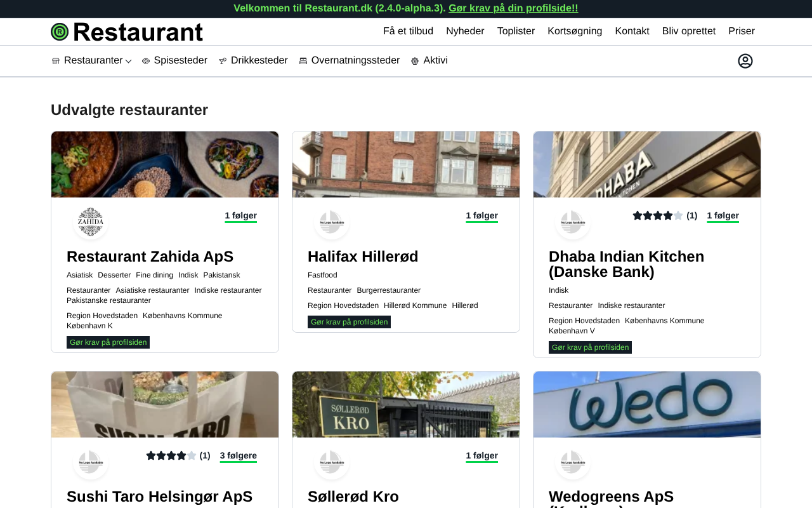
Task: Click Sushi Taro Helsingør star rating
Action: point(171,456)
